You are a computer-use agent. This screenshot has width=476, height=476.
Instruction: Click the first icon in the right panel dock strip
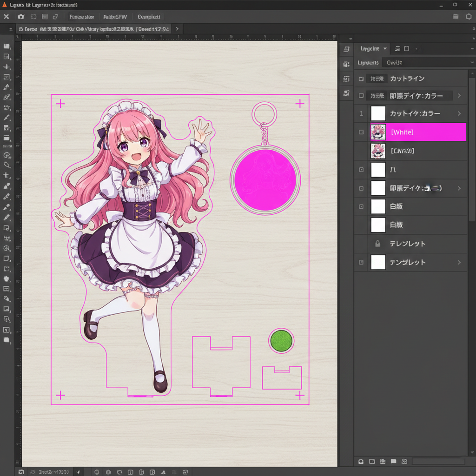coord(346,49)
